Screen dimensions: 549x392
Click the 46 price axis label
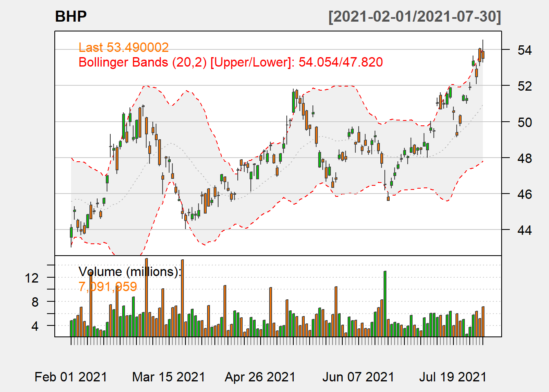click(x=524, y=194)
